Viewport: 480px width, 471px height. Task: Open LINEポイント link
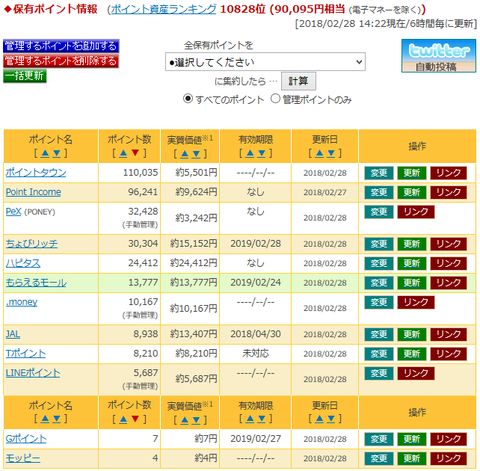33,373
